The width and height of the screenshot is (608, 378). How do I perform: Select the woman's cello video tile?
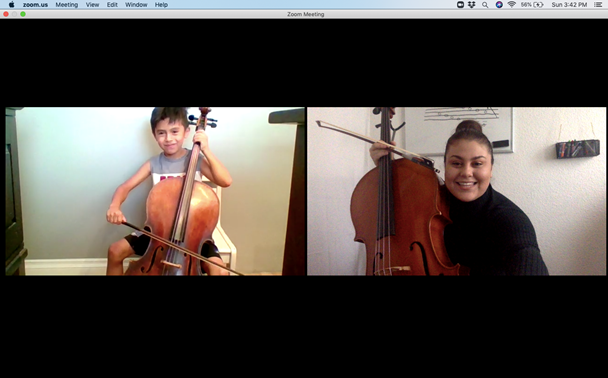click(456, 191)
